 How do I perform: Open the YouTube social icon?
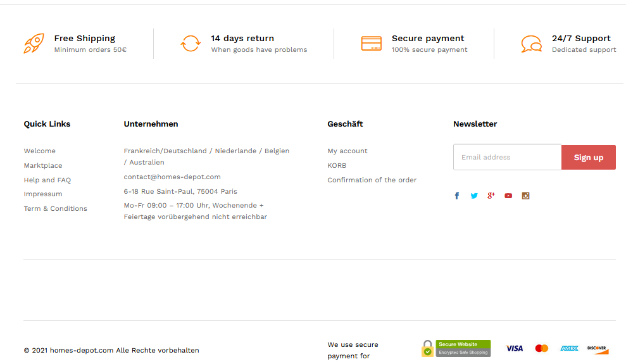point(508,196)
